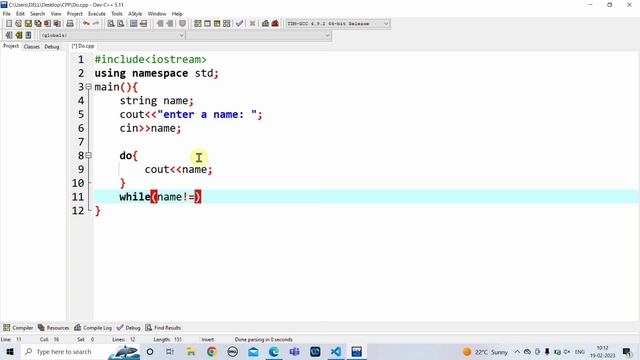This screenshot has width=640, height=360.
Task: Open the Execute menu
Action: [97, 14]
